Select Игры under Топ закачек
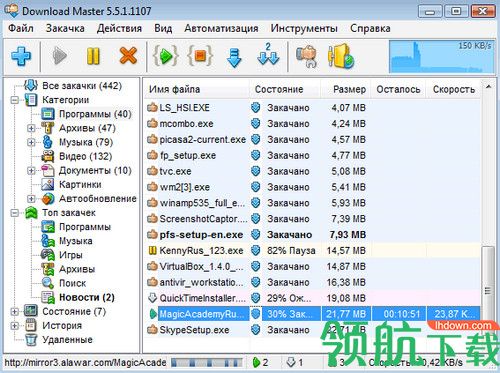Image resolution: width=500 pixels, height=373 pixels. tap(70, 255)
